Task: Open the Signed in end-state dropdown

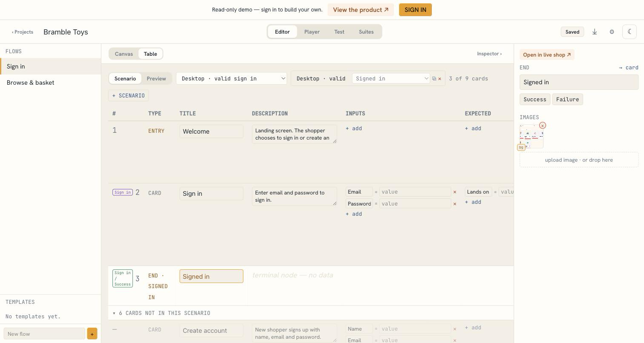Action: (x=391, y=79)
